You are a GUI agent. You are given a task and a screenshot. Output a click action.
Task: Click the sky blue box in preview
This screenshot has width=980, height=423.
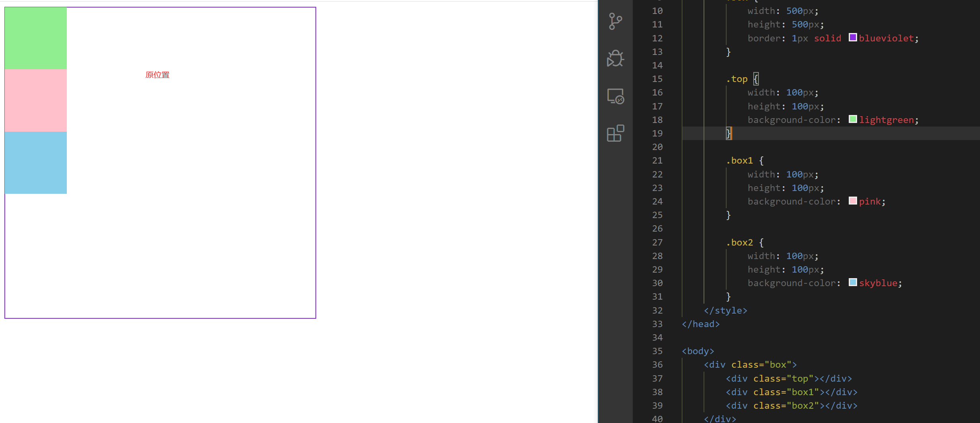click(36, 163)
